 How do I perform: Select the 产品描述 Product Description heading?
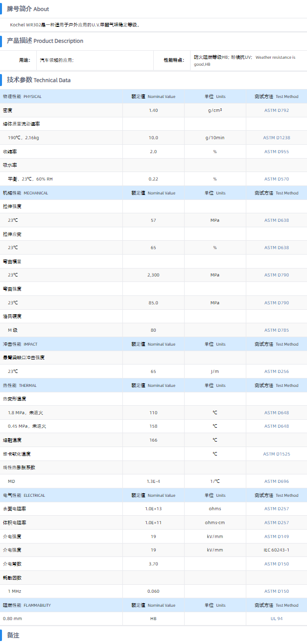[x=45, y=41]
